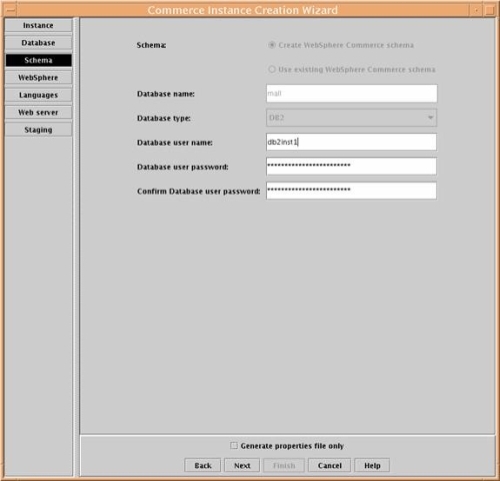Click the Back button
Viewport: 500px width, 481px height.
click(x=203, y=465)
